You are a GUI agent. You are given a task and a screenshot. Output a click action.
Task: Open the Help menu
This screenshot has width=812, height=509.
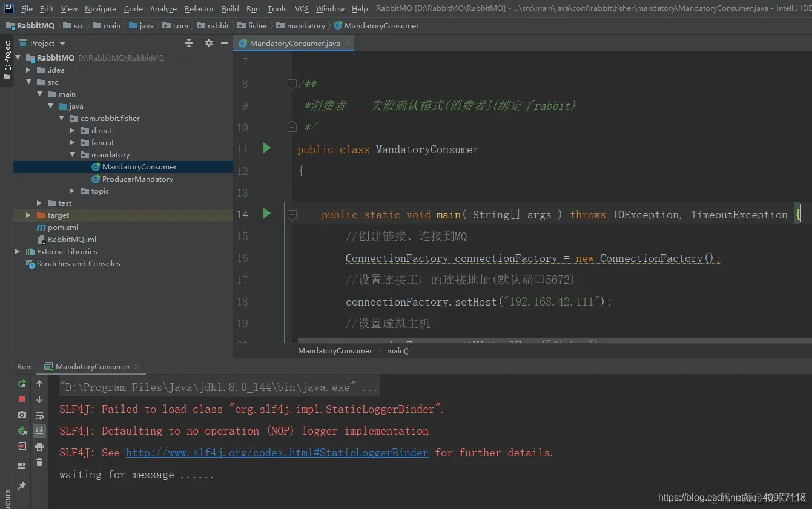[x=360, y=8]
